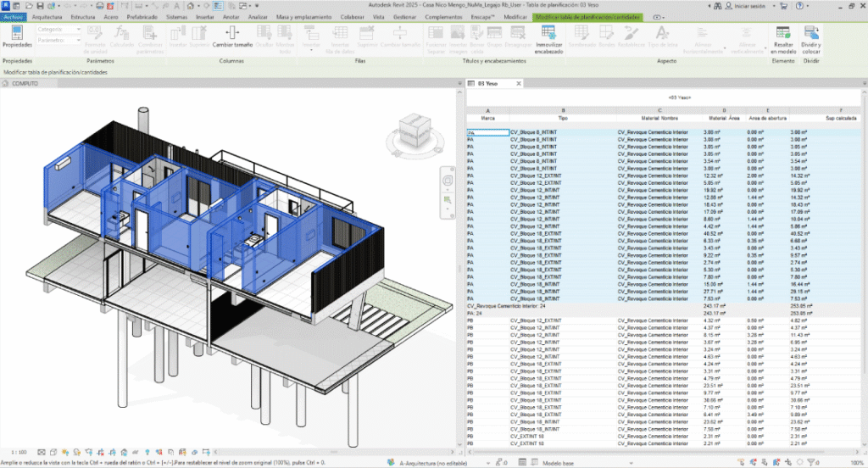Expand the Customize quick access toolbar arrow
The width and height of the screenshot is (868, 468).
pyautogui.click(x=258, y=6)
